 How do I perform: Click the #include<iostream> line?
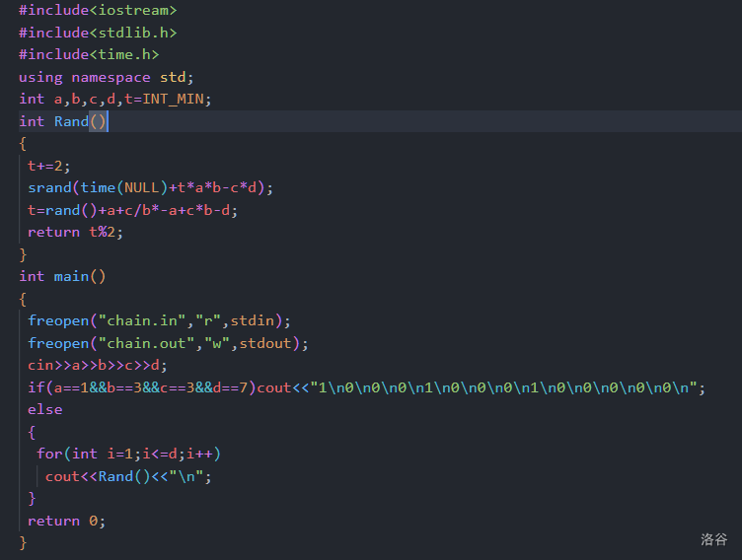pos(98,10)
